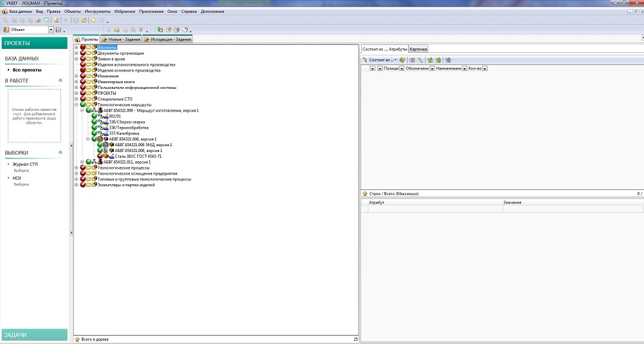The image size is (644, 344).
Task: Click the house icon next to Всего в дереве
Action: (77, 338)
